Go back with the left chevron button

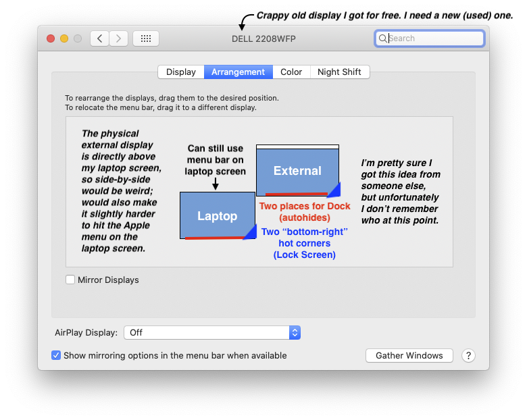(x=99, y=38)
